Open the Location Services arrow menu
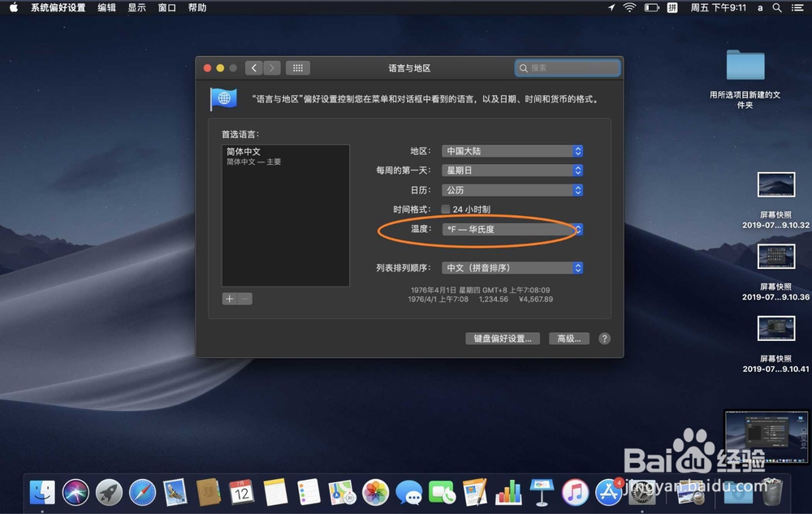Viewport: 812px width, 514px height. [x=611, y=8]
